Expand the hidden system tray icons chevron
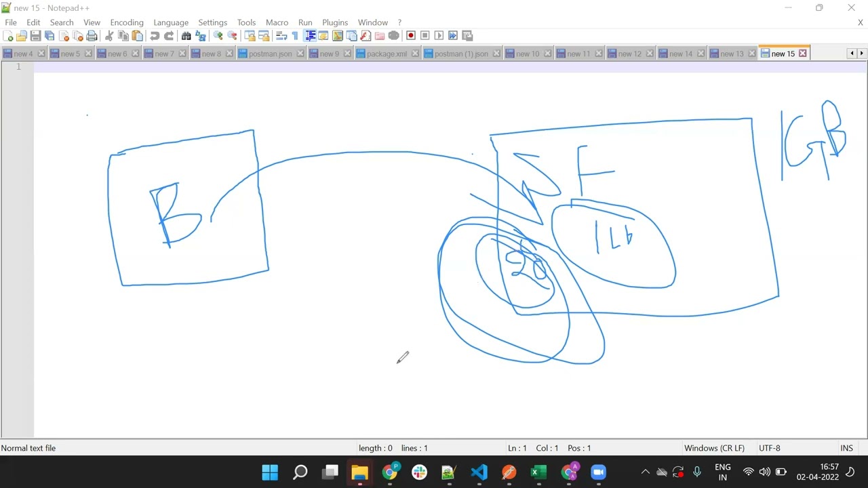The image size is (868, 488). [645, 472]
